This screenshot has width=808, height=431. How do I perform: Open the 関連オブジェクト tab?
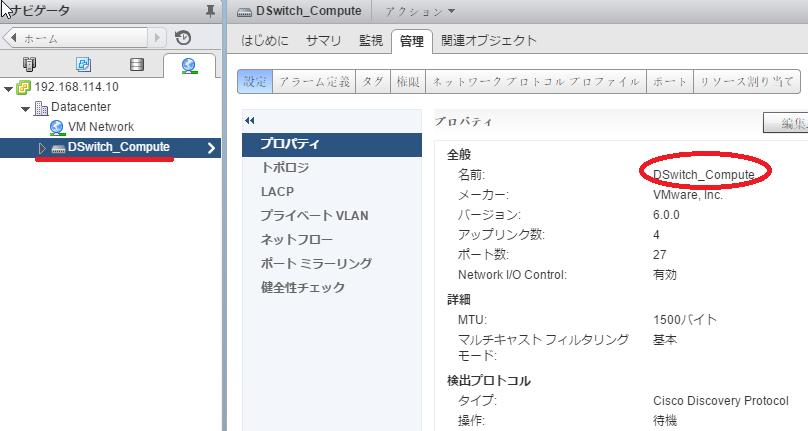coord(489,41)
